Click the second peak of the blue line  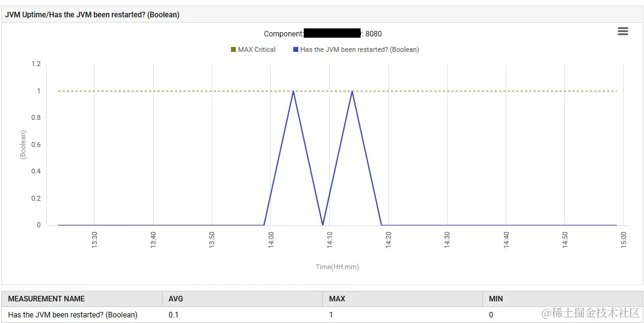pyautogui.click(x=352, y=91)
